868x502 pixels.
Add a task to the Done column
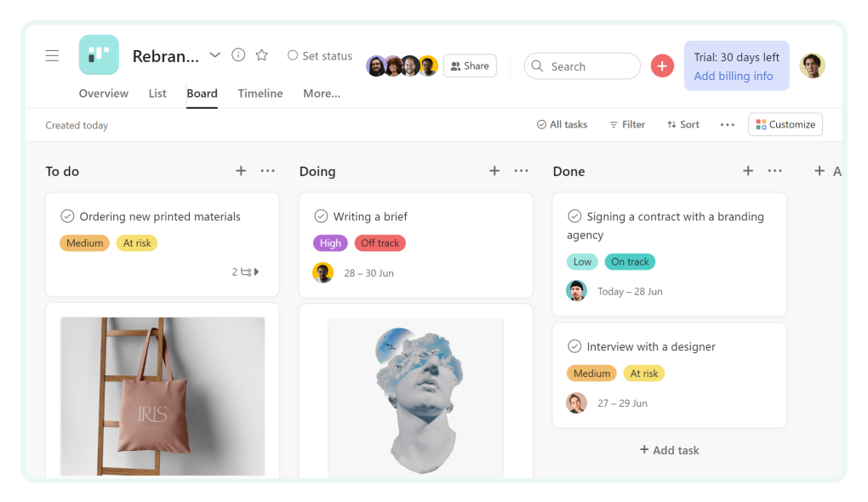[748, 171]
